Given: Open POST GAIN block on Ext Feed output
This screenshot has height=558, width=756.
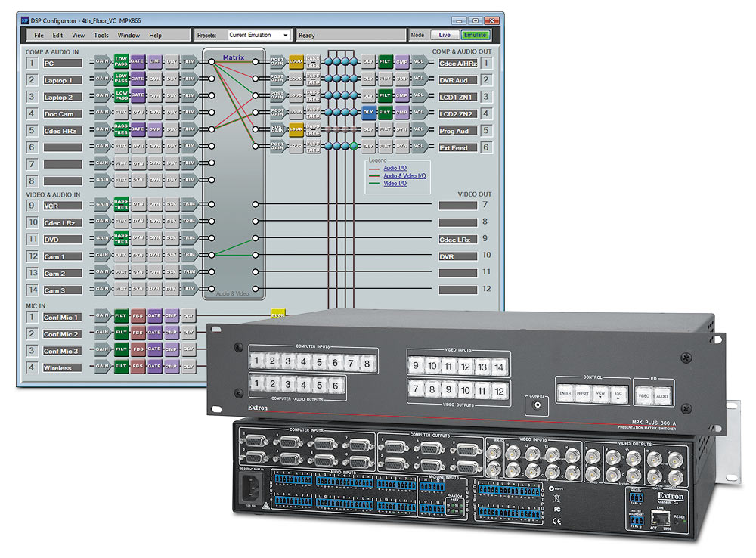Looking at the screenshot, I should point(277,146).
